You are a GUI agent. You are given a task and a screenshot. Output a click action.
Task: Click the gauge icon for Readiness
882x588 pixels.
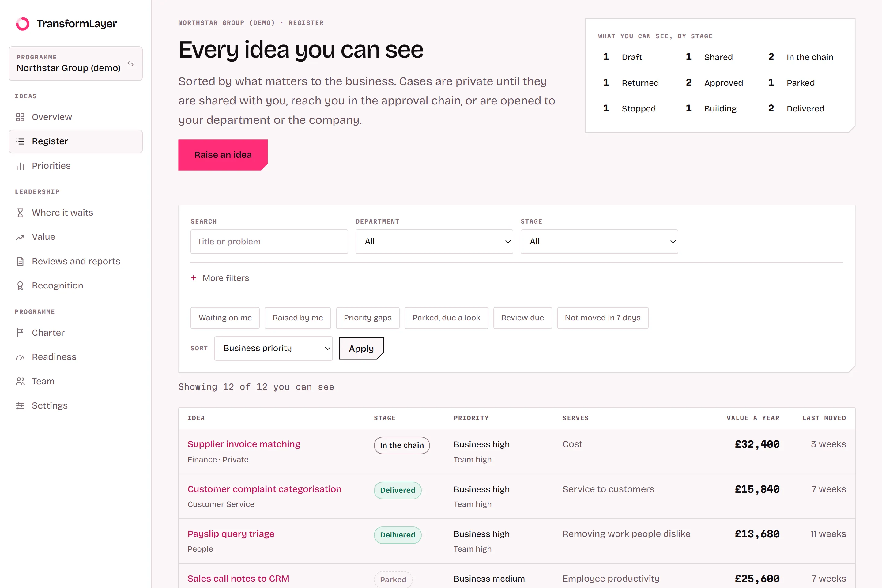[20, 357]
